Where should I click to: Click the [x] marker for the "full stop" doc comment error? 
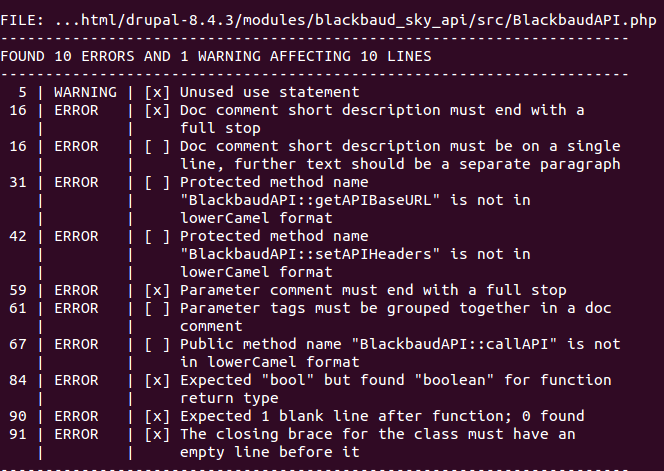click(157, 110)
